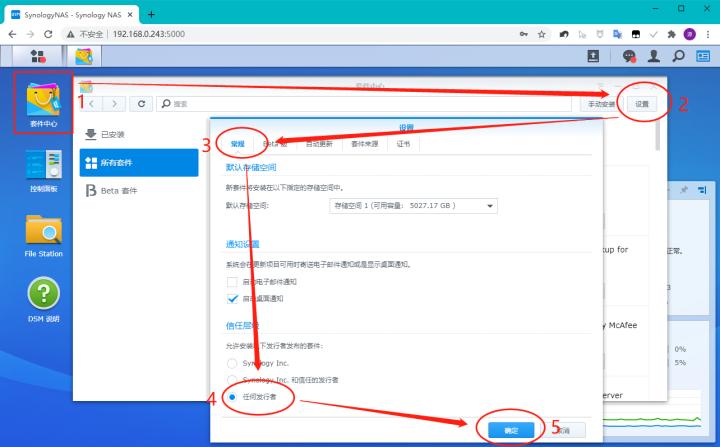Viewport: 720px width, 447px height.
Task: Refresh the Package Center list
Action: pyautogui.click(x=141, y=104)
